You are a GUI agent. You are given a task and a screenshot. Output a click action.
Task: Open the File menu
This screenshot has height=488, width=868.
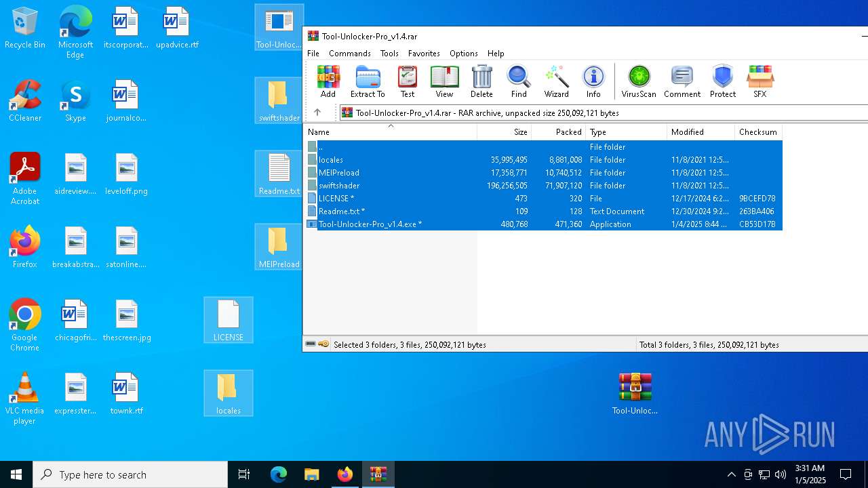pos(313,54)
